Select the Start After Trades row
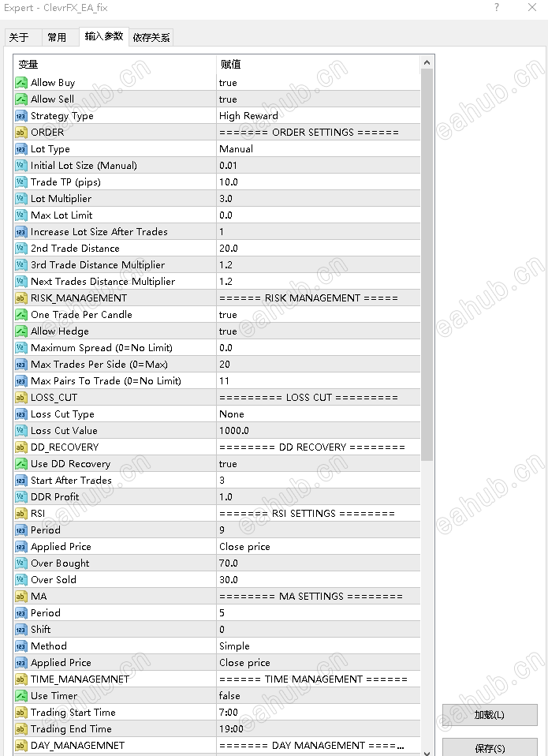The image size is (548, 756). pos(217,480)
